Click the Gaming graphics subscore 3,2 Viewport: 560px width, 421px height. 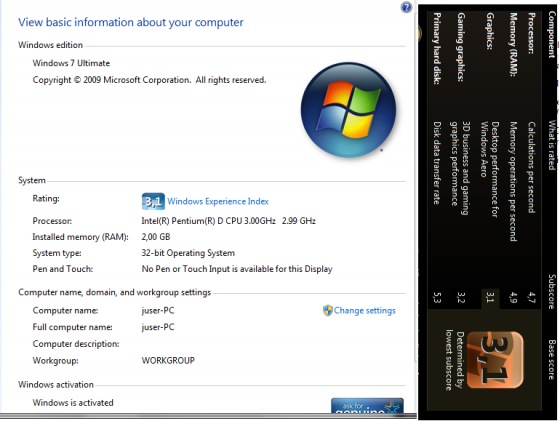461,297
